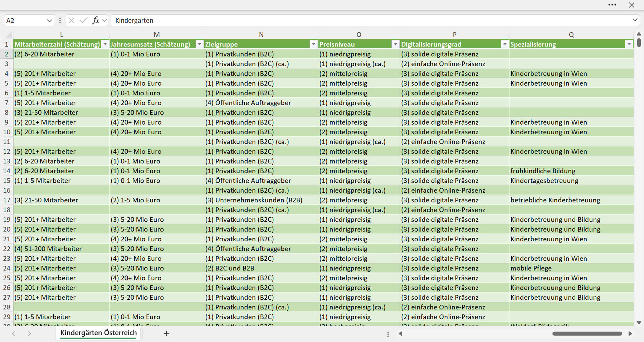Select '(1) Privatkunden (B2C) (ca.)' in row 11
Screen dimensions: 644x342
pos(261,142)
